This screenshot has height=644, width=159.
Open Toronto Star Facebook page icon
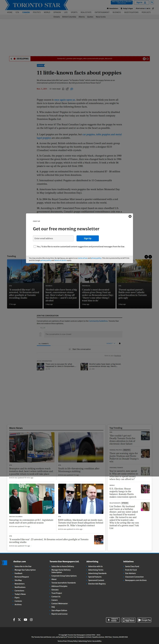pos(14,620)
